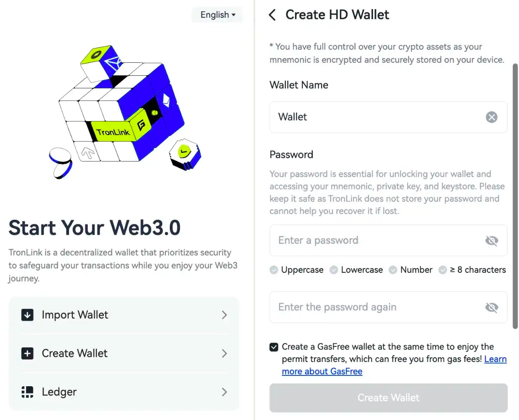
Task: Click the Ledger device icon
Action: tap(27, 392)
